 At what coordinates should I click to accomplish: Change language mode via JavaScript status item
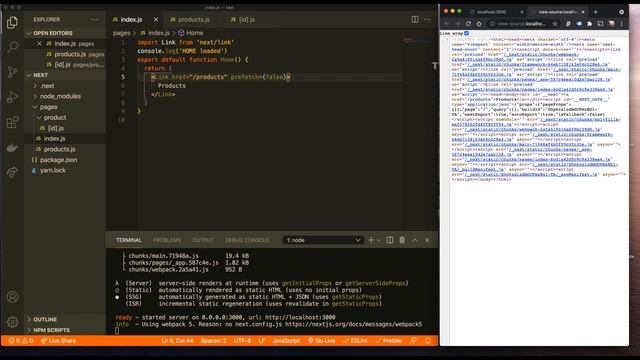tap(286, 340)
